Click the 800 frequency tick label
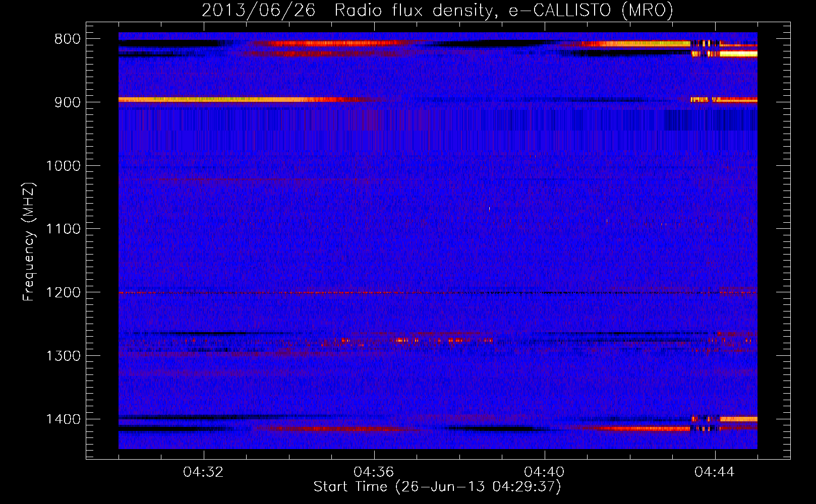Screen dimensions: 816x504 click(68, 39)
